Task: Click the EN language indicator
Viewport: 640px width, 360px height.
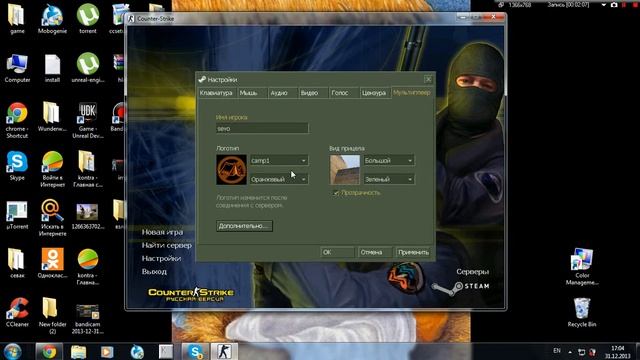Action: [557, 351]
